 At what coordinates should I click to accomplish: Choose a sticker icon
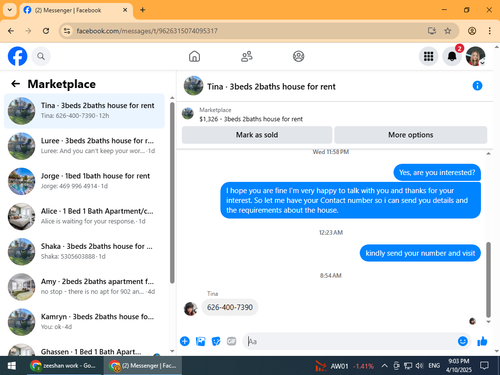[216, 341]
